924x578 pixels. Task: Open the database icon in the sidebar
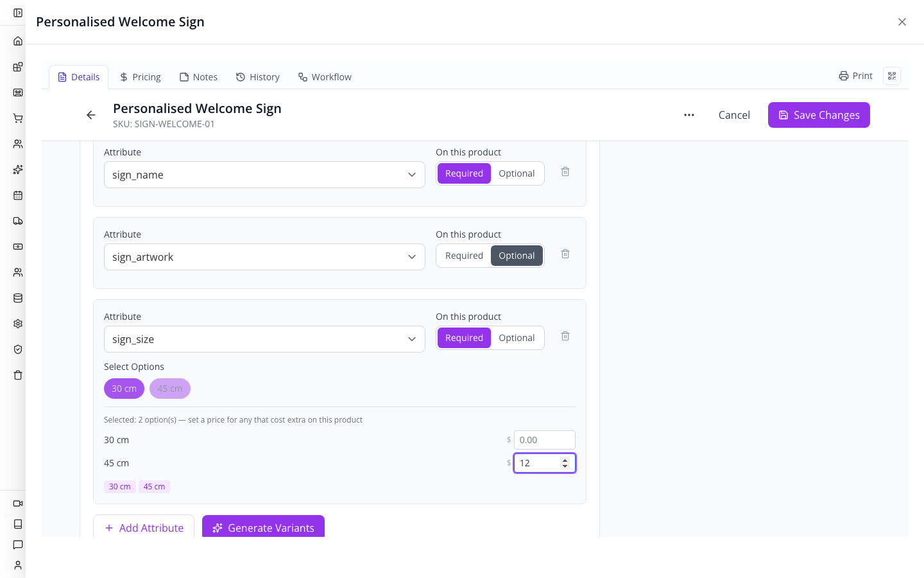[18, 298]
